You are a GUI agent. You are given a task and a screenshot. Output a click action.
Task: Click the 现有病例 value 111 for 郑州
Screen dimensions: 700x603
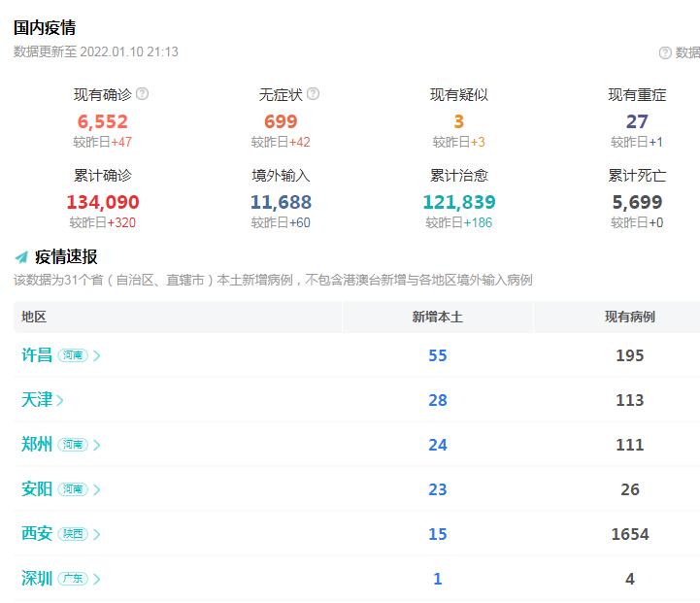pyautogui.click(x=630, y=445)
